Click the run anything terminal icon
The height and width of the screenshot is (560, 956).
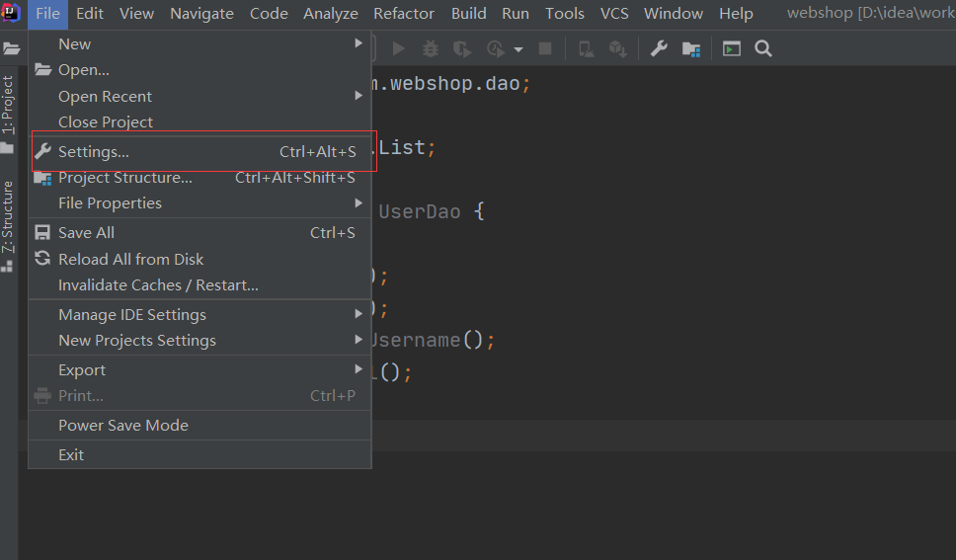[x=732, y=48]
